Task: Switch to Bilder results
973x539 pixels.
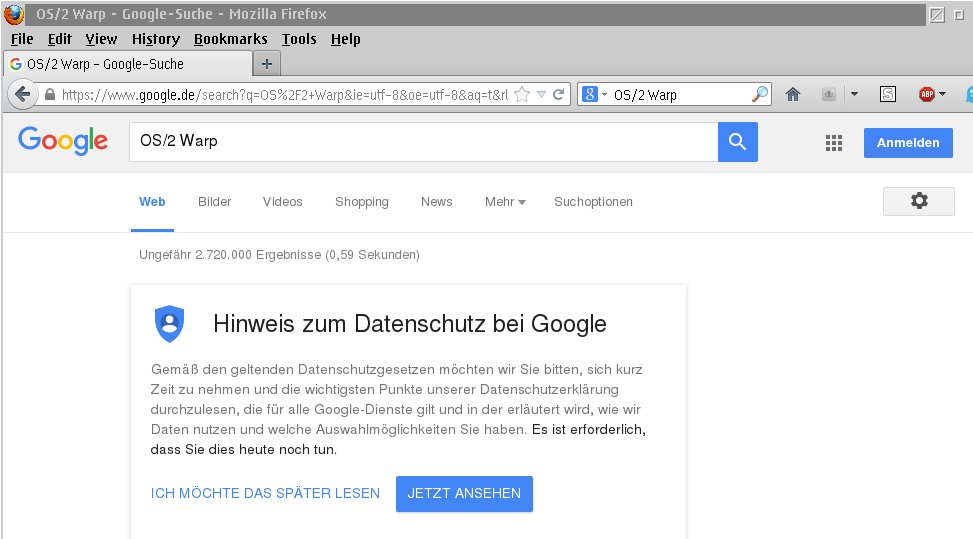Action: coord(215,202)
